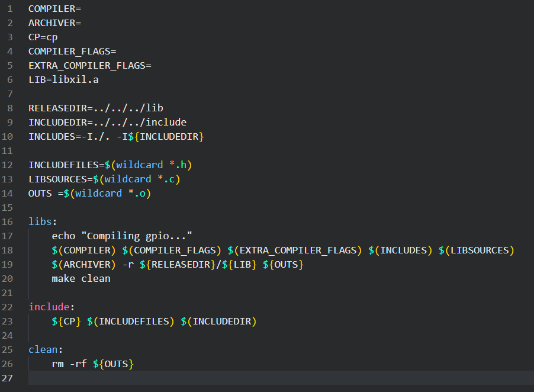Click the $(ARCHIVER) variable on line 19
The image size is (534, 392).
point(83,265)
